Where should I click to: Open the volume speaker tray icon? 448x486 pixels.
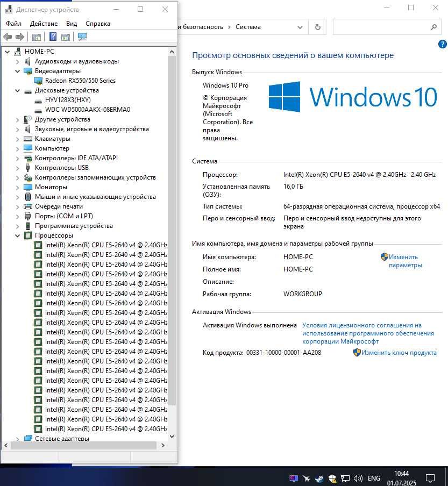pyautogui.click(x=358, y=478)
